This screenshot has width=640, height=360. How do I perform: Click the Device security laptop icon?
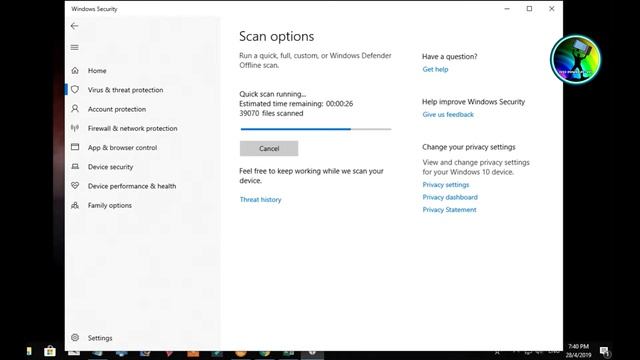[x=75, y=167]
